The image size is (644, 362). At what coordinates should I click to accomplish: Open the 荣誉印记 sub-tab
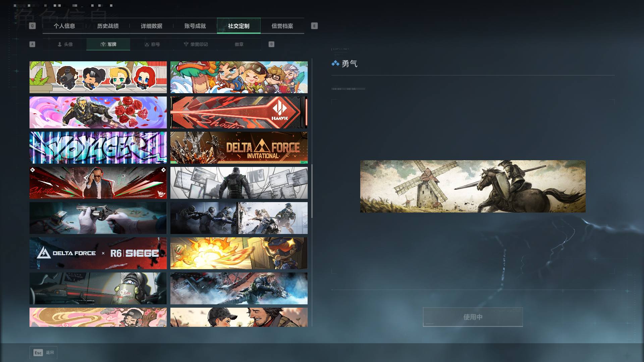(196, 44)
